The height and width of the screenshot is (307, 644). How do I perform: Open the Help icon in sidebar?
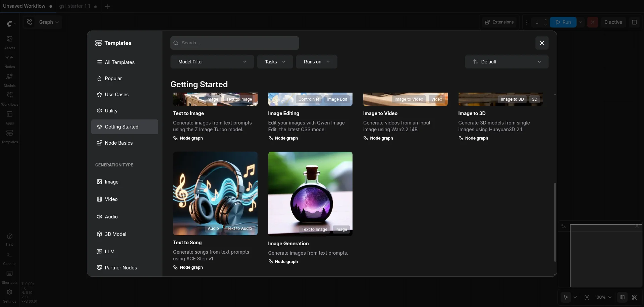click(9, 239)
